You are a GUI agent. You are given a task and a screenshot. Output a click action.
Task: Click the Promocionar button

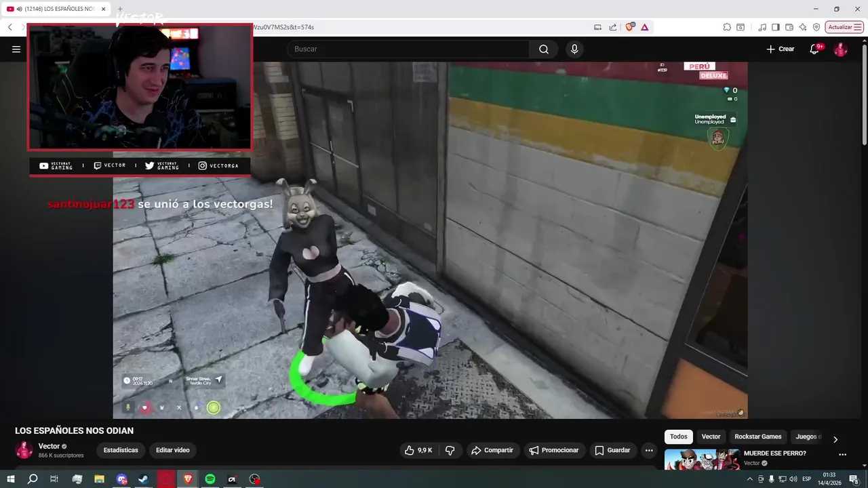pyautogui.click(x=554, y=450)
